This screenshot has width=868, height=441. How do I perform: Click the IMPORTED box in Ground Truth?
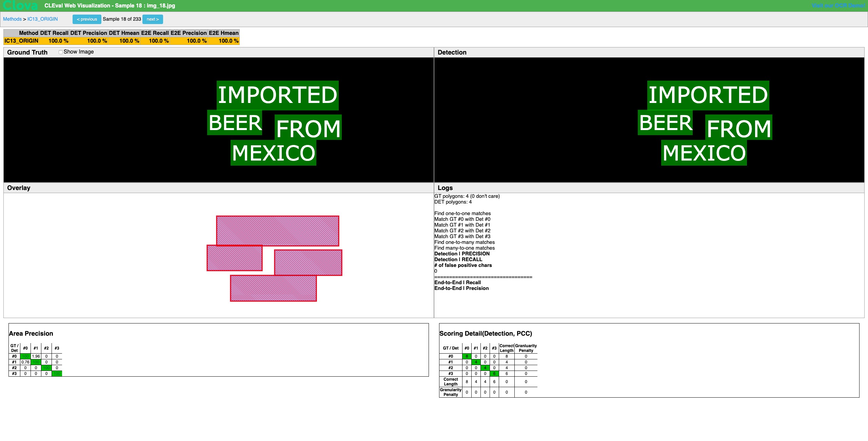tap(277, 95)
